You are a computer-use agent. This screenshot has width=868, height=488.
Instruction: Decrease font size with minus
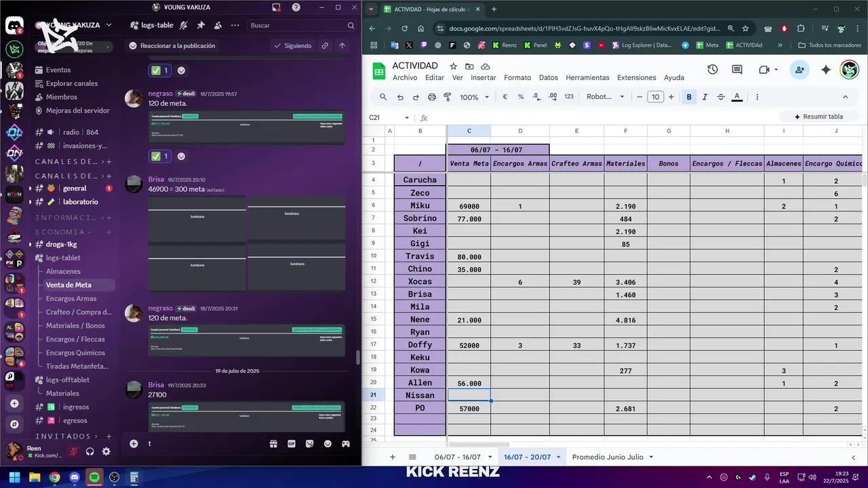pyautogui.click(x=639, y=97)
